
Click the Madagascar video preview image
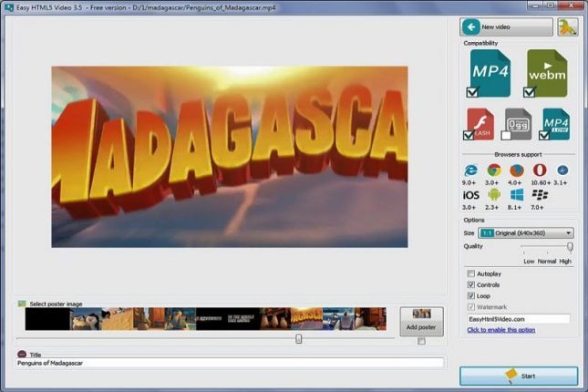tap(230, 157)
